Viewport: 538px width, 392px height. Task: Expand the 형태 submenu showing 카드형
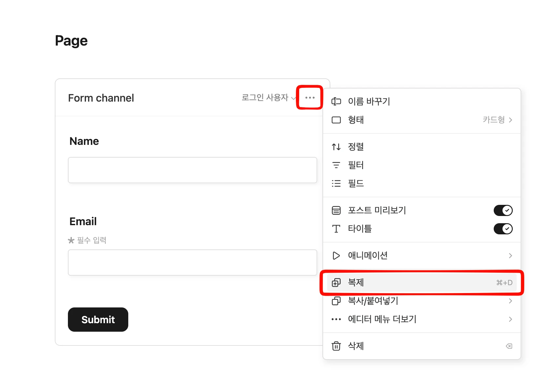497,120
